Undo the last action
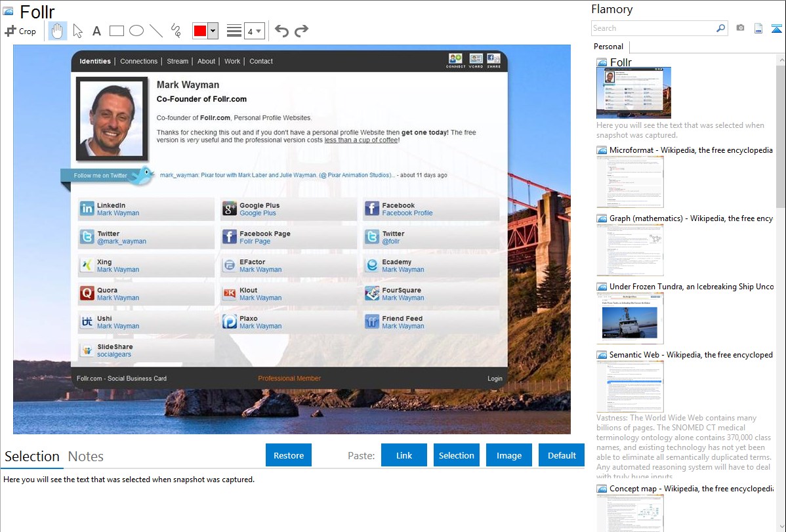 point(281,31)
